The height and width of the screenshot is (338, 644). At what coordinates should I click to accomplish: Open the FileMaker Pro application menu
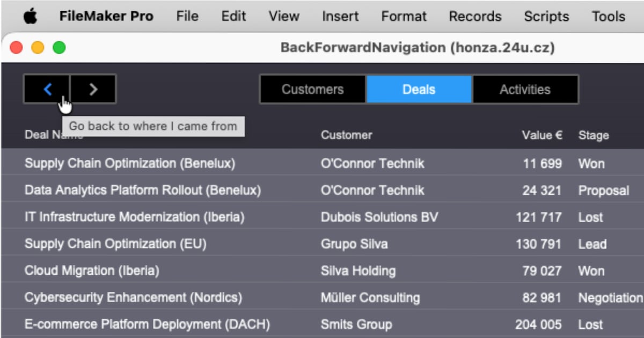pos(106,17)
